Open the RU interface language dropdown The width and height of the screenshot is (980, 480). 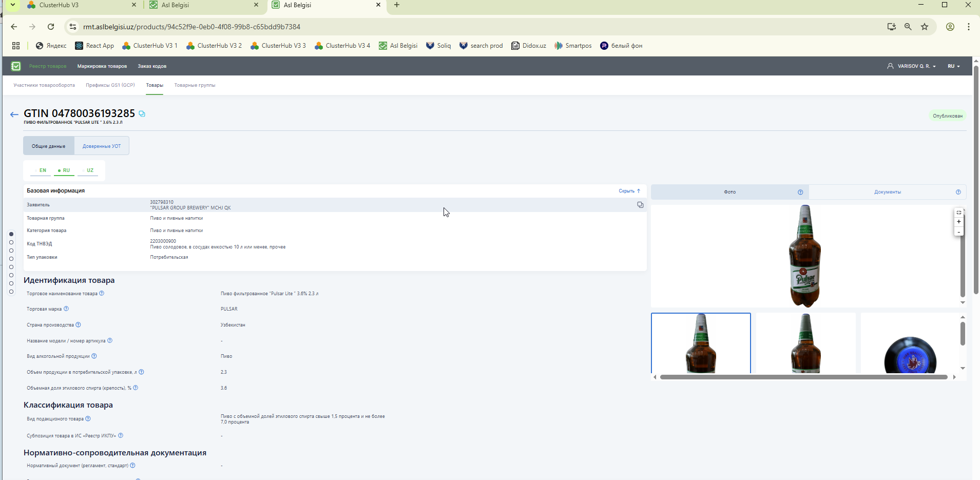point(954,66)
